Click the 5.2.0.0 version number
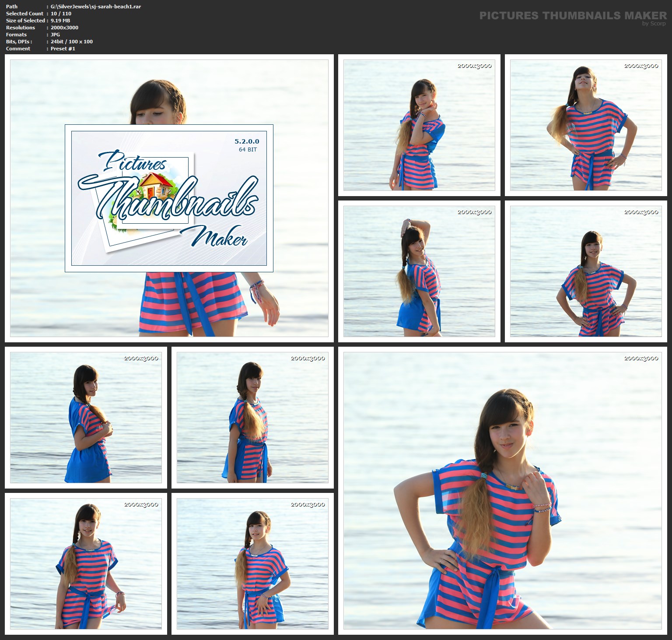The image size is (672, 640). pyautogui.click(x=247, y=141)
